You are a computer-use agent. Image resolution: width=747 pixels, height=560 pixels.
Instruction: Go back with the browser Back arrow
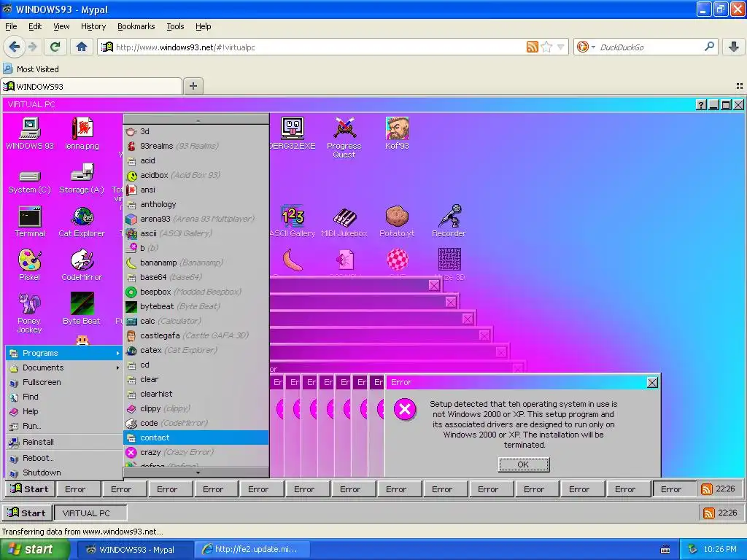15,47
